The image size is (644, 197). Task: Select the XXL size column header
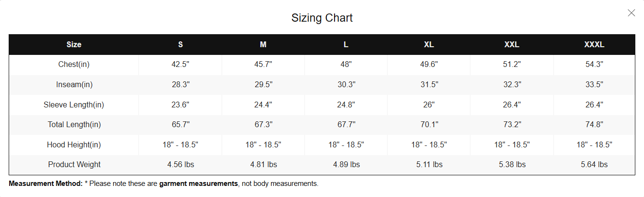tap(512, 44)
